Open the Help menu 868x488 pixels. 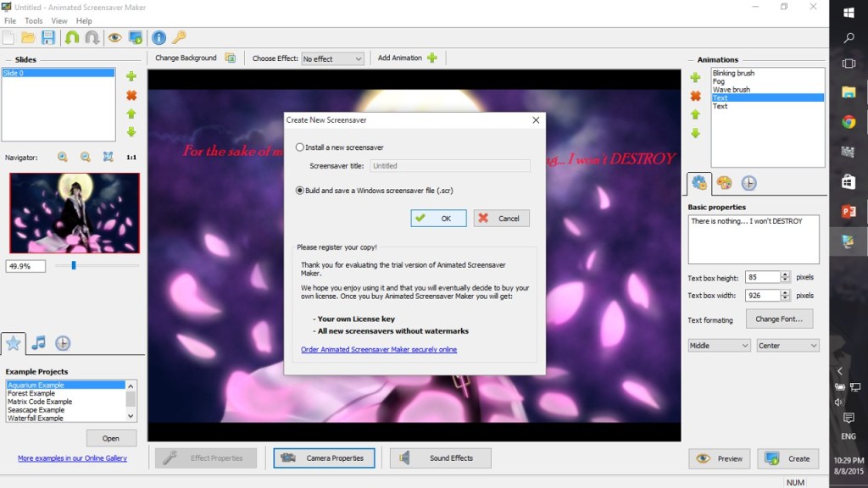tap(84, 20)
